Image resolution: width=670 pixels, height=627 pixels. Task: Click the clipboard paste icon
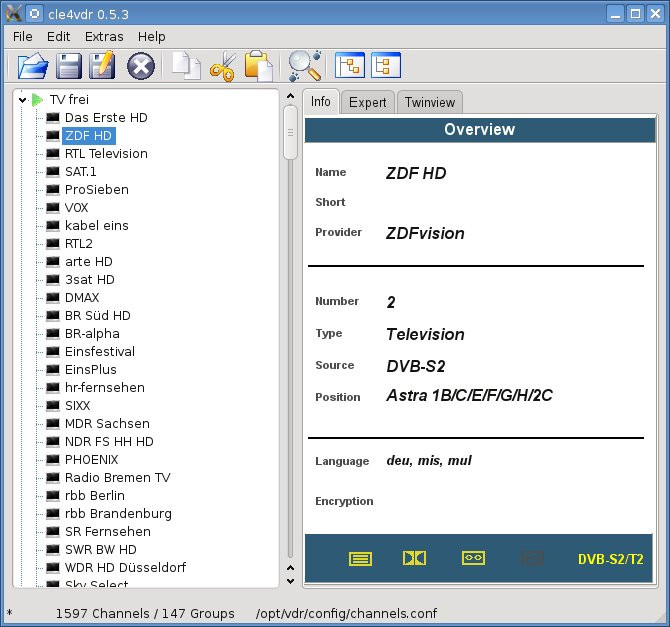tap(258, 66)
